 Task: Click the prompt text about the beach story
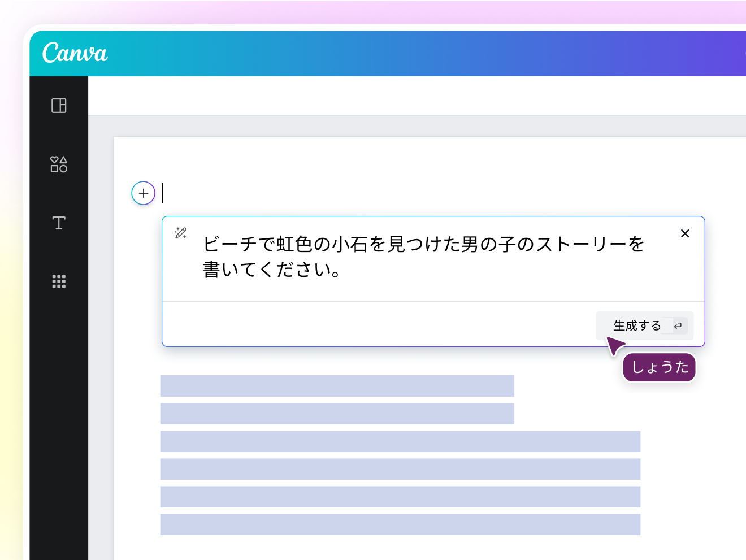pyautogui.click(x=424, y=244)
